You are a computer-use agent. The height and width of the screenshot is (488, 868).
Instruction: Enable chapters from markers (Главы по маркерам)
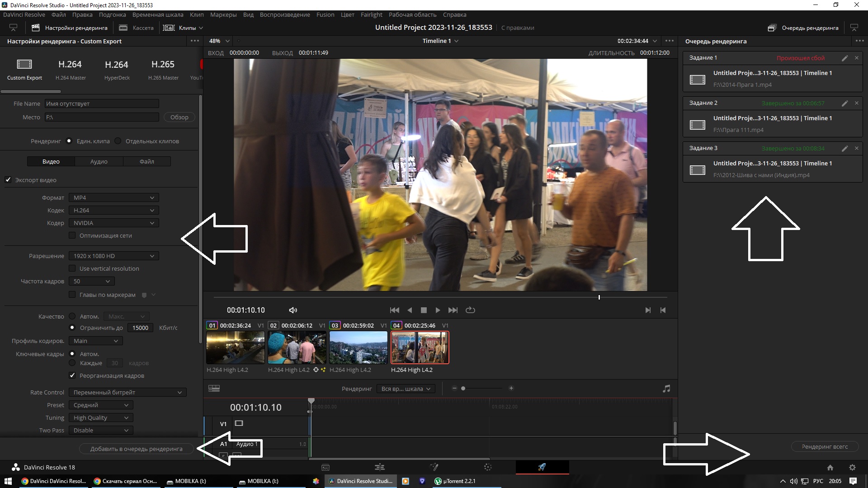(72, 295)
